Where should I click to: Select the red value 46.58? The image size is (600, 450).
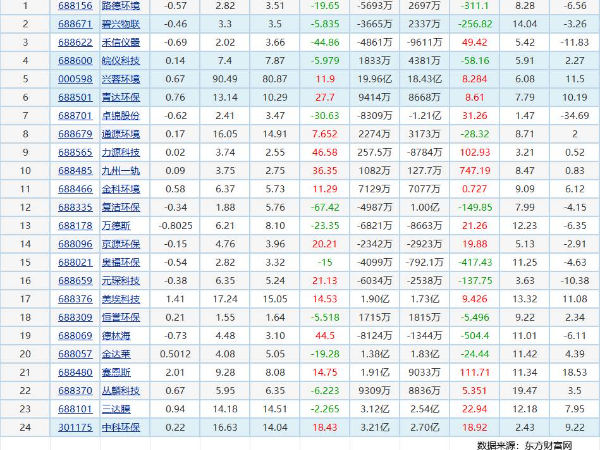325,152
